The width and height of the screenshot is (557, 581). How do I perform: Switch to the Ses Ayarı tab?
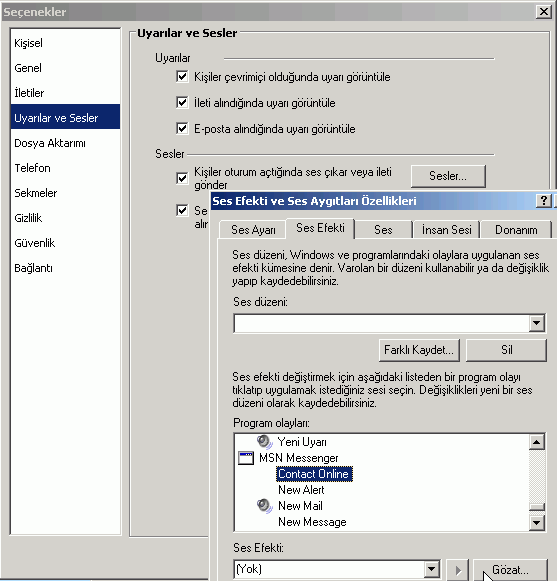coord(253,230)
